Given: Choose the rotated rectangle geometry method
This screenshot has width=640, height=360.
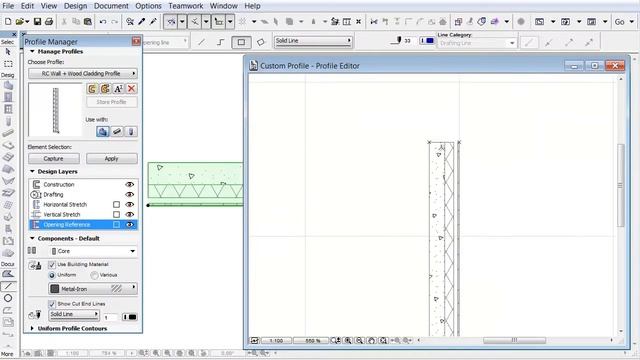Looking at the screenshot, I should [260, 42].
